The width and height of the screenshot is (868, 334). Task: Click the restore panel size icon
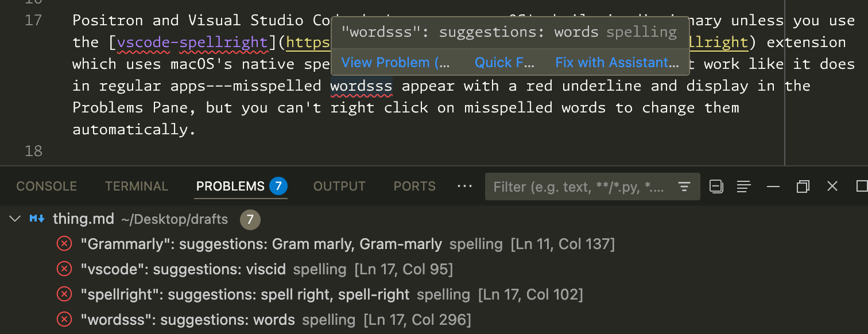coord(803,187)
